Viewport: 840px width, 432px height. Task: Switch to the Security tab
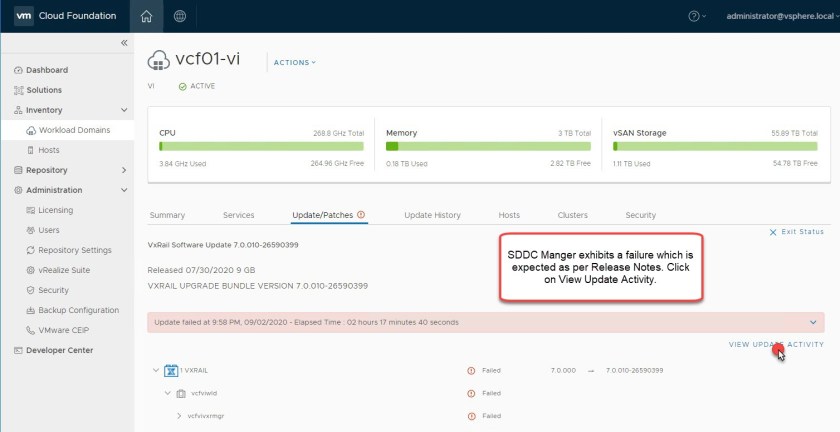(641, 215)
